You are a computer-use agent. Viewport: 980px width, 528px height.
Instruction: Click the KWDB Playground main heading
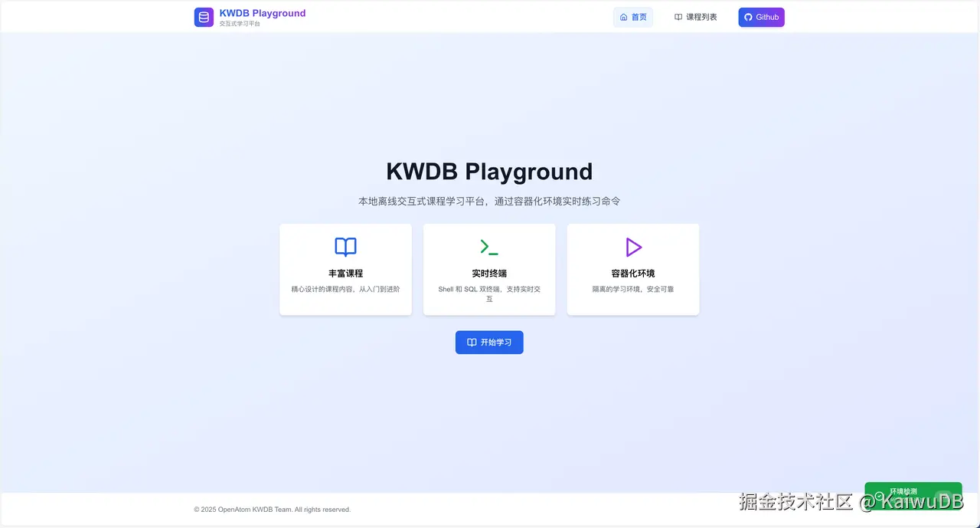489,171
